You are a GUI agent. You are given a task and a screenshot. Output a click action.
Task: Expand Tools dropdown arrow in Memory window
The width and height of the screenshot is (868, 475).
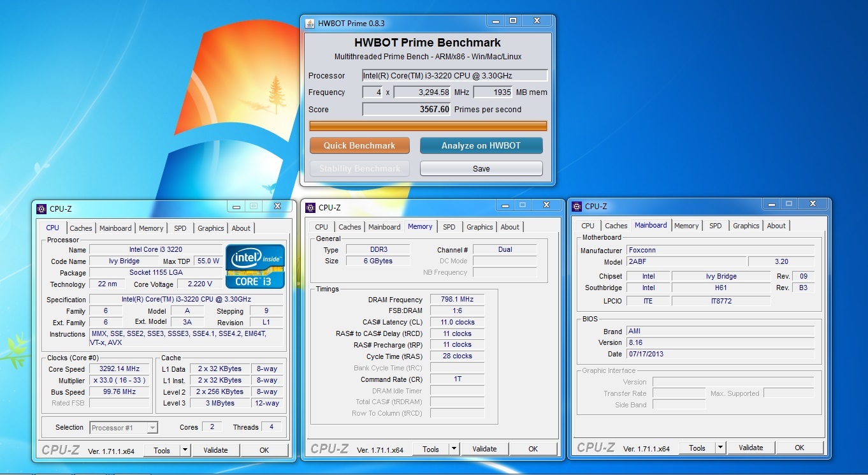[x=454, y=449]
